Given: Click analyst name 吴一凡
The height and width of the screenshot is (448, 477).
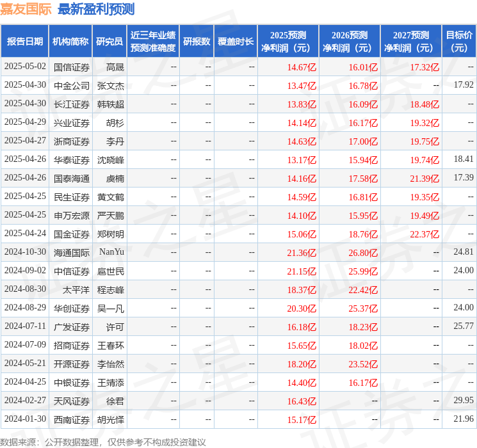Looking at the screenshot, I should [110, 308].
